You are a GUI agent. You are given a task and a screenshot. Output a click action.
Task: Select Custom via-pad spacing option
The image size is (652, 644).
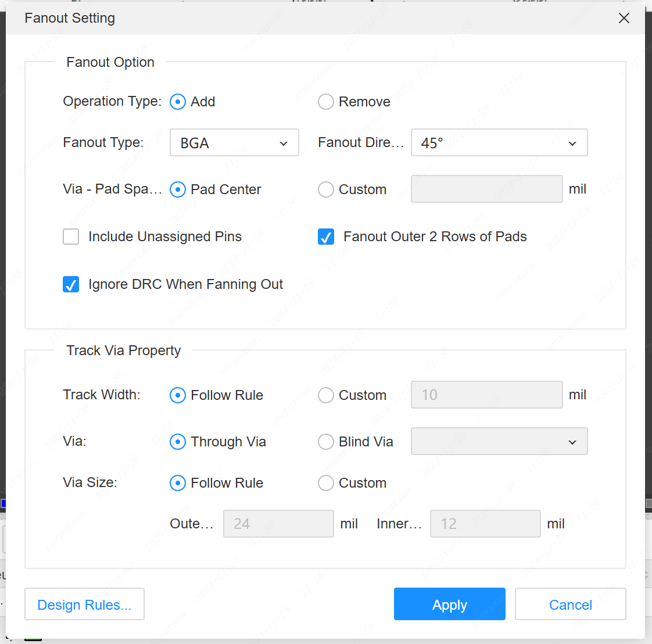pyautogui.click(x=326, y=189)
